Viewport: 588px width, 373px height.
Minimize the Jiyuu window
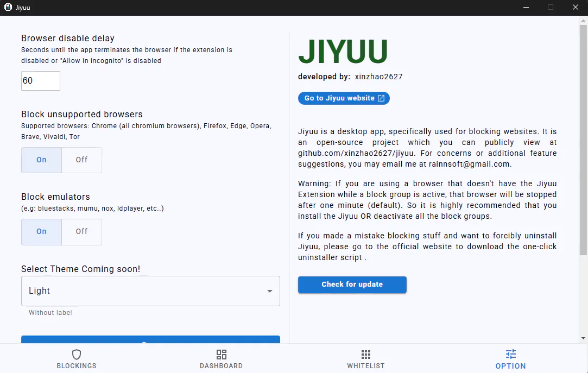point(526,8)
